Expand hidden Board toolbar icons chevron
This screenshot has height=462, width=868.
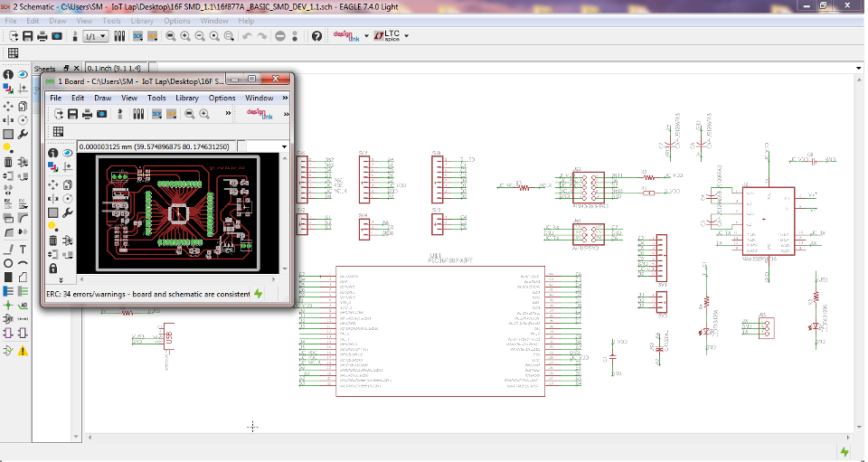(x=228, y=113)
